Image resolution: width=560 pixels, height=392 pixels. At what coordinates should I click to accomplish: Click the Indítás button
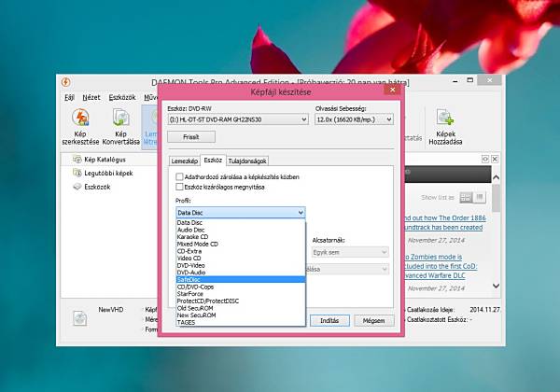pyautogui.click(x=329, y=320)
